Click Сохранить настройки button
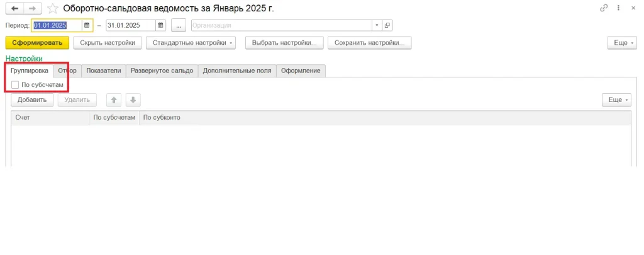Screen dimensions: 644x255 click(370, 43)
